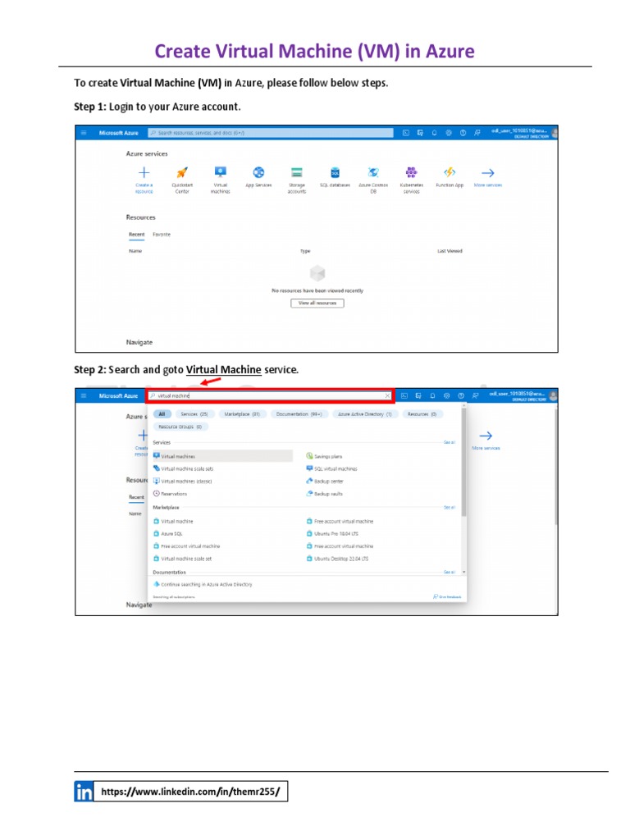Click See all next to Documentation heading

pyautogui.click(x=450, y=572)
